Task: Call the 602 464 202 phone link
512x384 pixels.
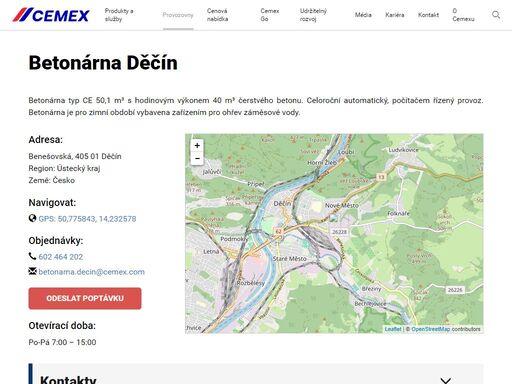Action: point(61,257)
